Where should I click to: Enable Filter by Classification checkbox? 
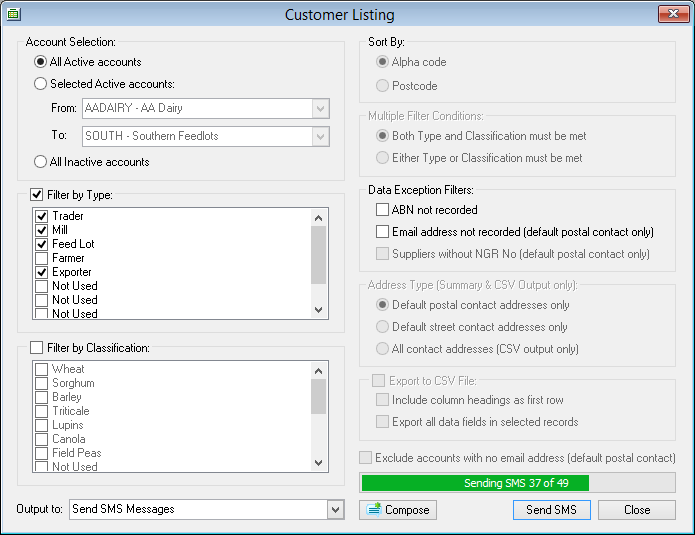pos(37,348)
